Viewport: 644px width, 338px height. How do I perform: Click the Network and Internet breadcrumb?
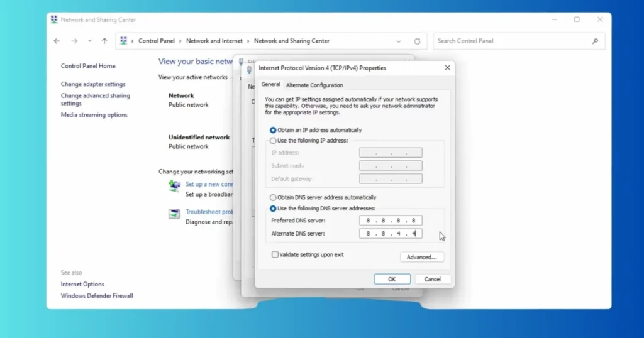click(214, 41)
